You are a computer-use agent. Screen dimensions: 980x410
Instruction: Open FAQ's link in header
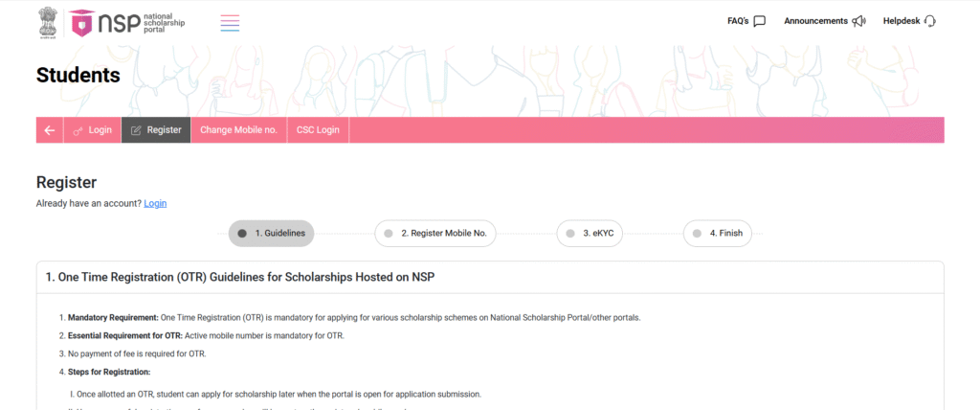click(x=738, y=21)
